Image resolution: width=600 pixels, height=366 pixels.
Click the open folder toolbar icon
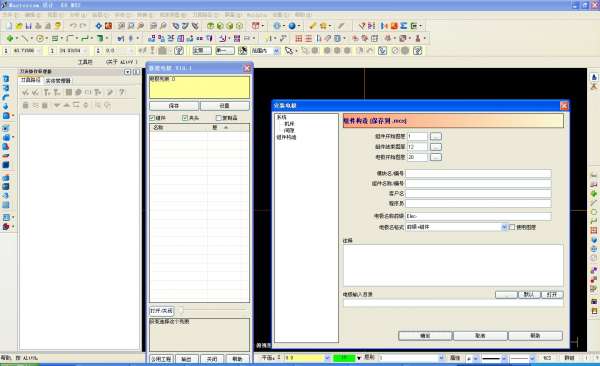(19, 26)
